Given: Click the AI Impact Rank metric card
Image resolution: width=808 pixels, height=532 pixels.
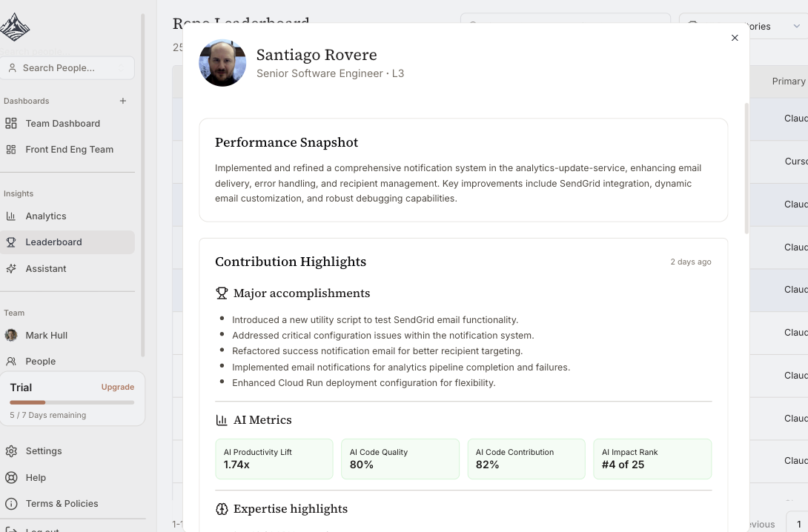Looking at the screenshot, I should click(652, 459).
